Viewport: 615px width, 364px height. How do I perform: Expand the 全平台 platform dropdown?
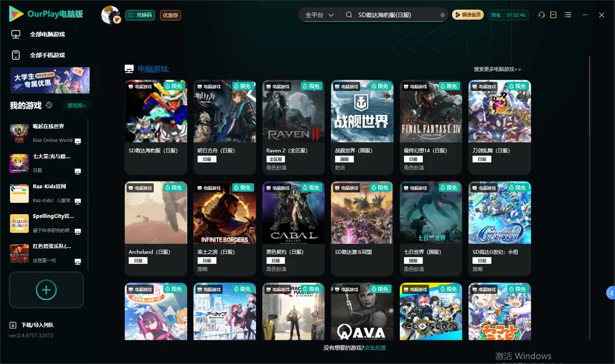pos(319,15)
